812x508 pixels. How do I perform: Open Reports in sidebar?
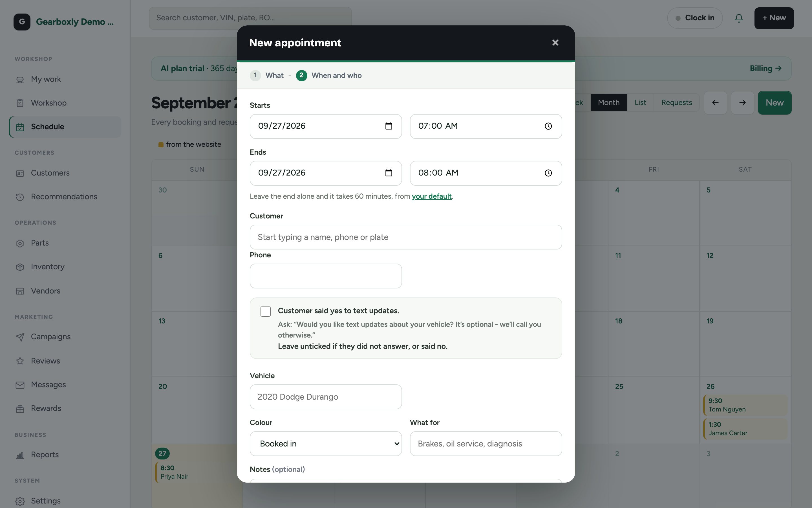[x=65, y=455]
